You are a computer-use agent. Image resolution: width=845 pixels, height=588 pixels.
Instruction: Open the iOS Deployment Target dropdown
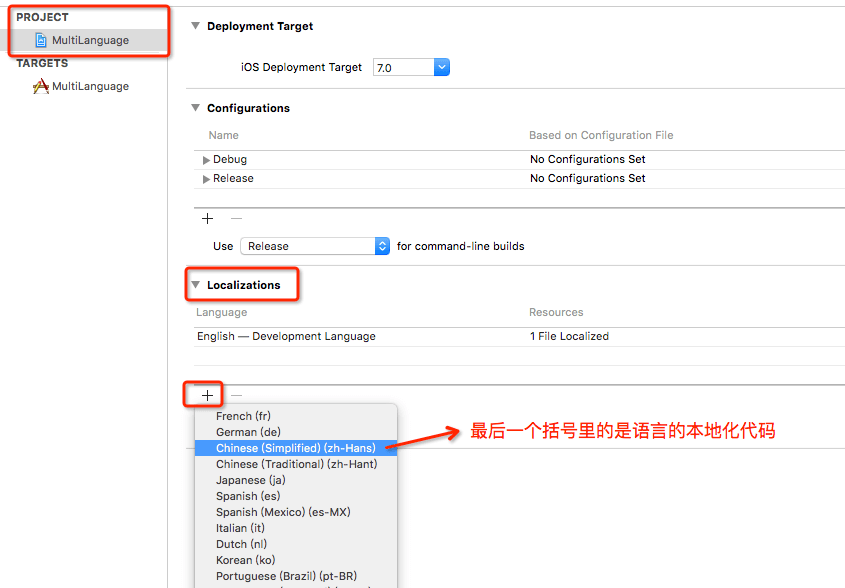441,67
